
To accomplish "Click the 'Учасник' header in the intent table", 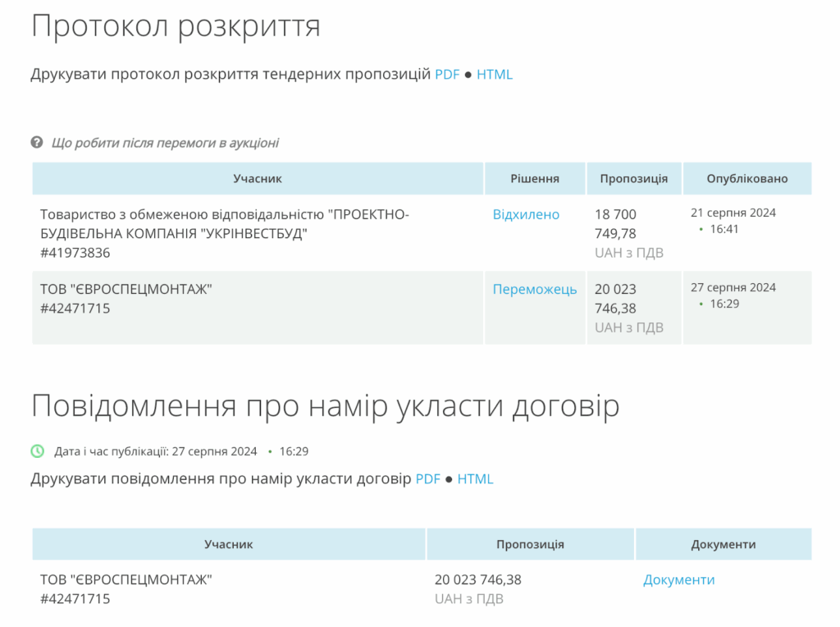I will click(228, 544).
